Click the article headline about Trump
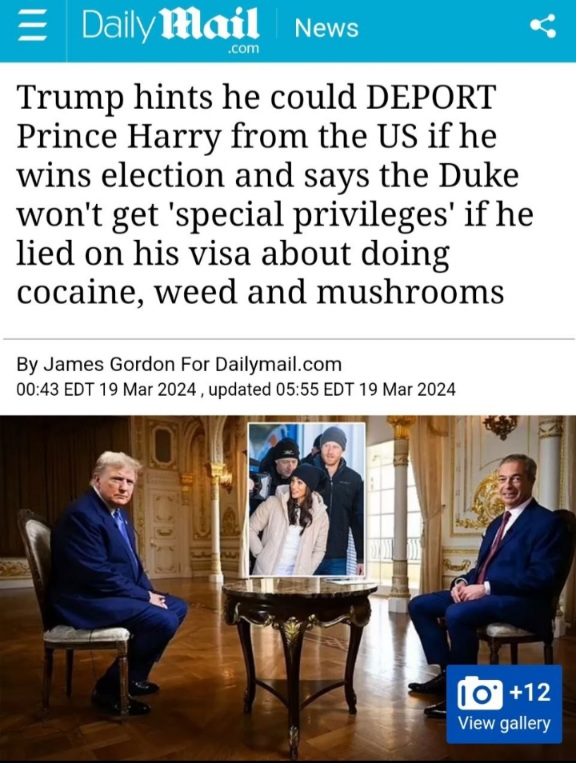Screen dimensions: 576x763 pos(275,195)
